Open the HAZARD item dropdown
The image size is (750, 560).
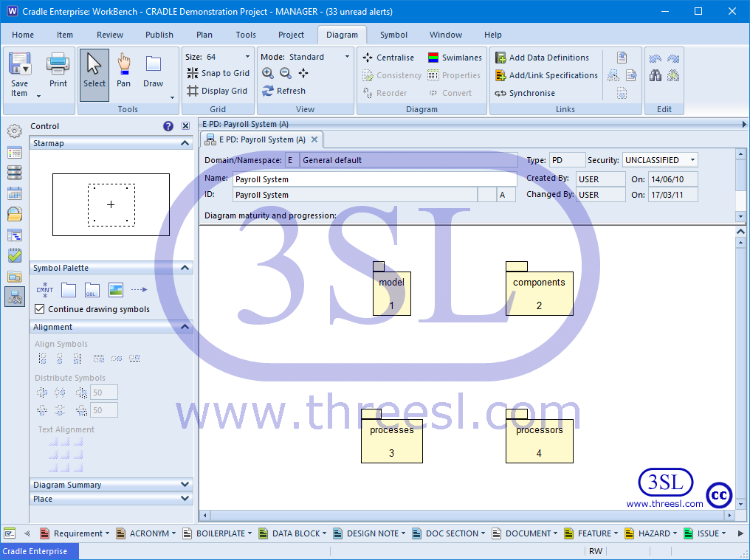coord(675,533)
